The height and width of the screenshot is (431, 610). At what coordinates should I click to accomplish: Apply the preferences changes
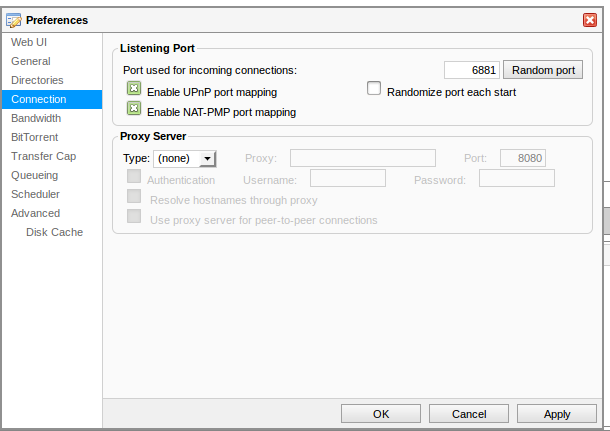[x=557, y=414]
